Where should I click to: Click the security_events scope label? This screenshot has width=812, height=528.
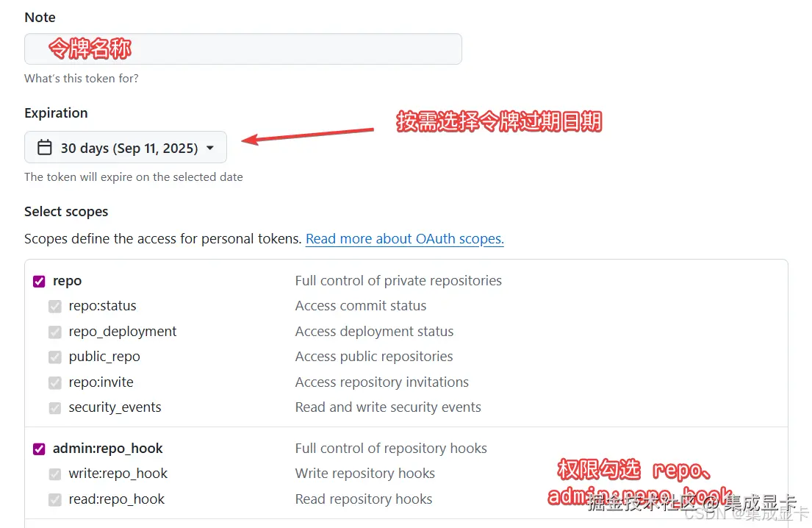point(115,407)
